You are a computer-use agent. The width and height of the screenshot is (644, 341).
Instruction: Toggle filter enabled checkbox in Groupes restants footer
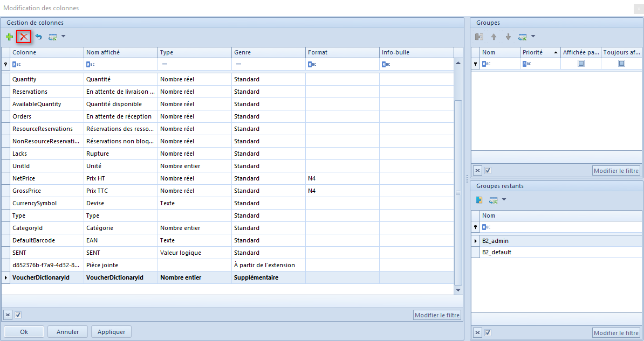[x=488, y=332]
